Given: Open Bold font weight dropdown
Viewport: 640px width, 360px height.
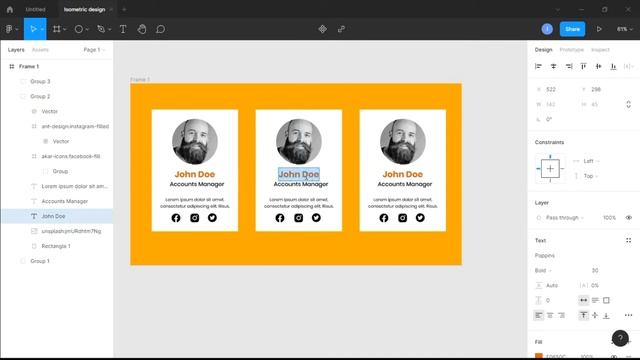Looking at the screenshot, I should [543, 270].
